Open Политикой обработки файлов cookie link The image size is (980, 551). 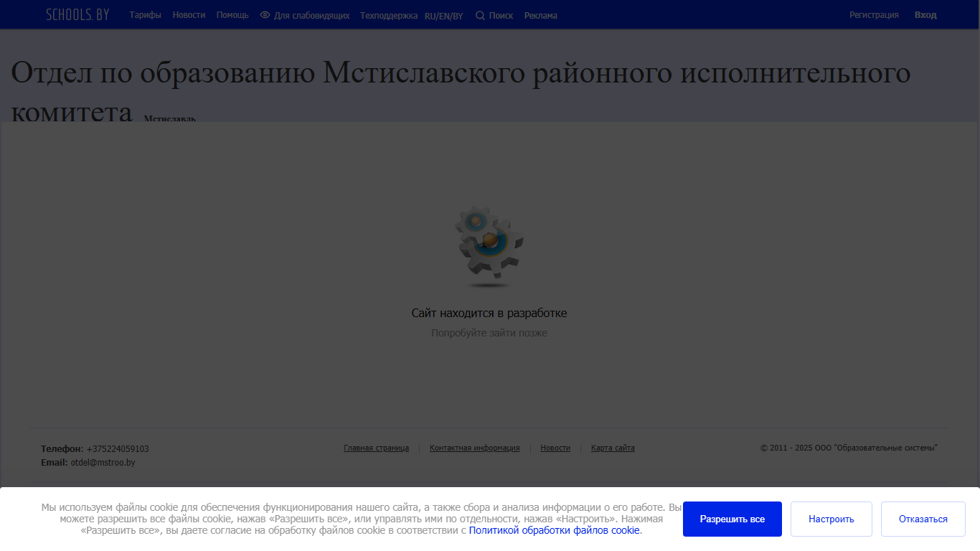coord(554,530)
